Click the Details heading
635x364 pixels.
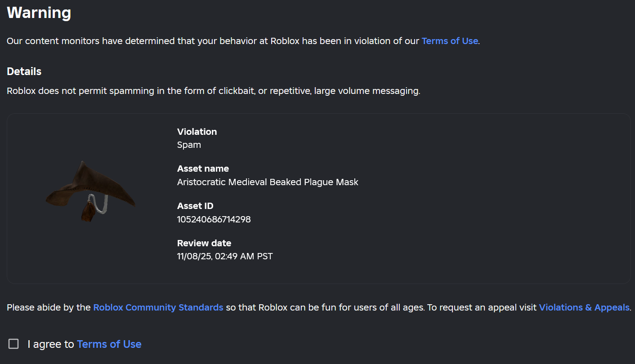[24, 71]
